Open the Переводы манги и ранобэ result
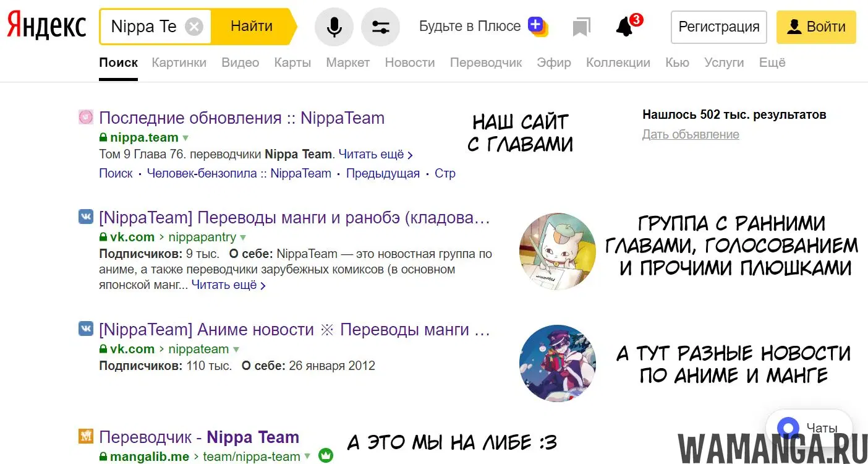 [x=295, y=218]
